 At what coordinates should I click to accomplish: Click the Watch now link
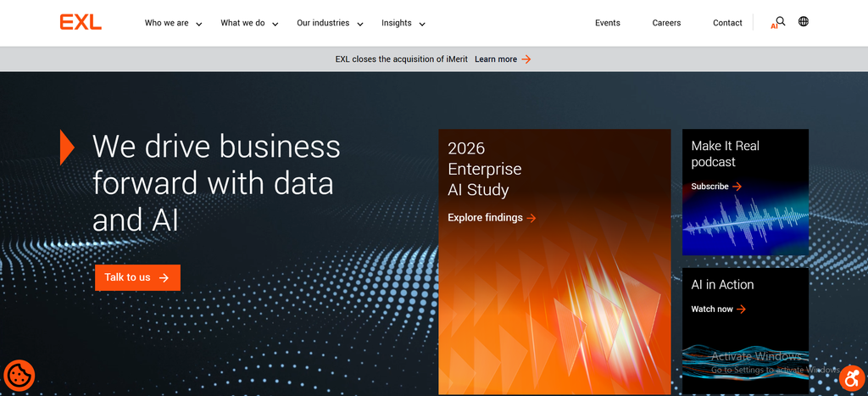712,309
